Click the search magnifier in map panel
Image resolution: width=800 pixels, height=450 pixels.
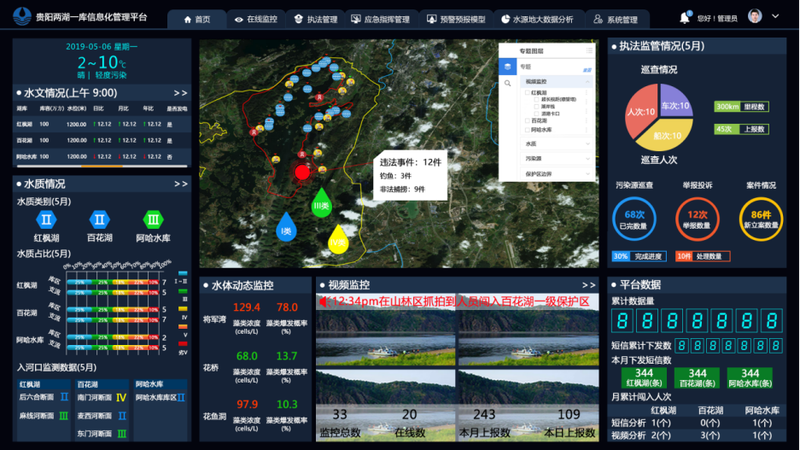pyautogui.click(x=507, y=83)
